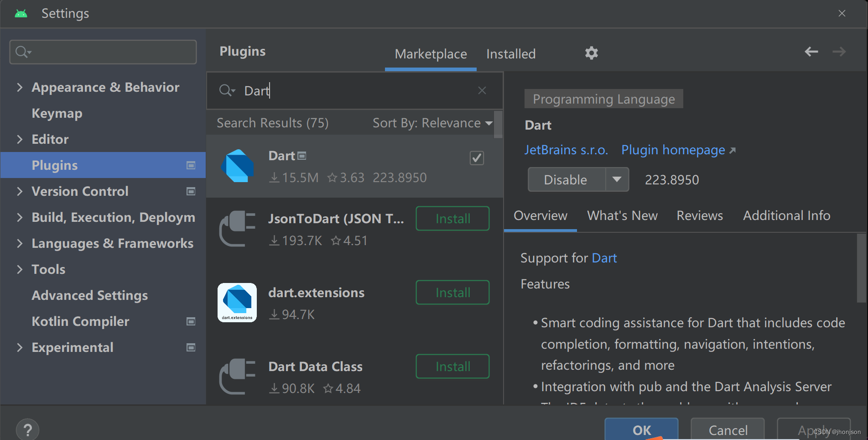The height and width of the screenshot is (440, 868).
Task: Go forward with the right arrow
Action: pos(839,52)
